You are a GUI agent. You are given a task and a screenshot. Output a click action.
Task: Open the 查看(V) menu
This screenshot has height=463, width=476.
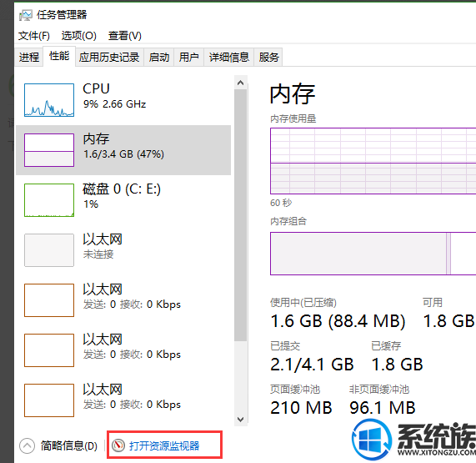pyautogui.click(x=125, y=36)
